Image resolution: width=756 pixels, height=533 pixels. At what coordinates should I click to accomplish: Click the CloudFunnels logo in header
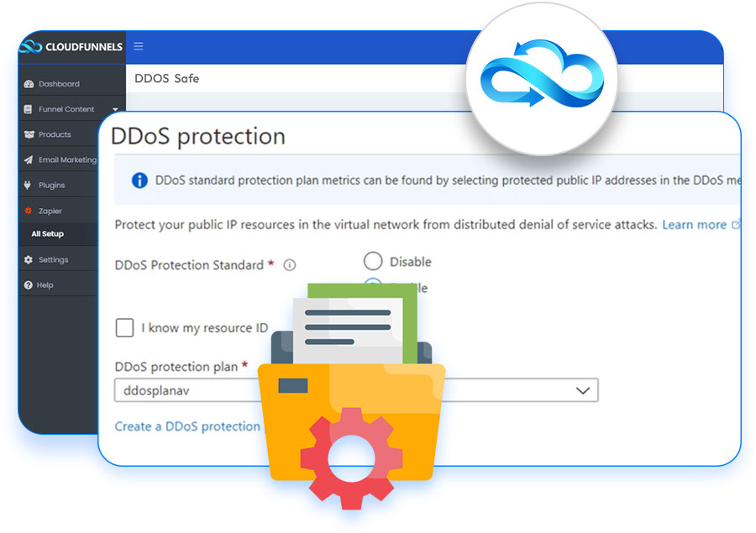point(71,47)
